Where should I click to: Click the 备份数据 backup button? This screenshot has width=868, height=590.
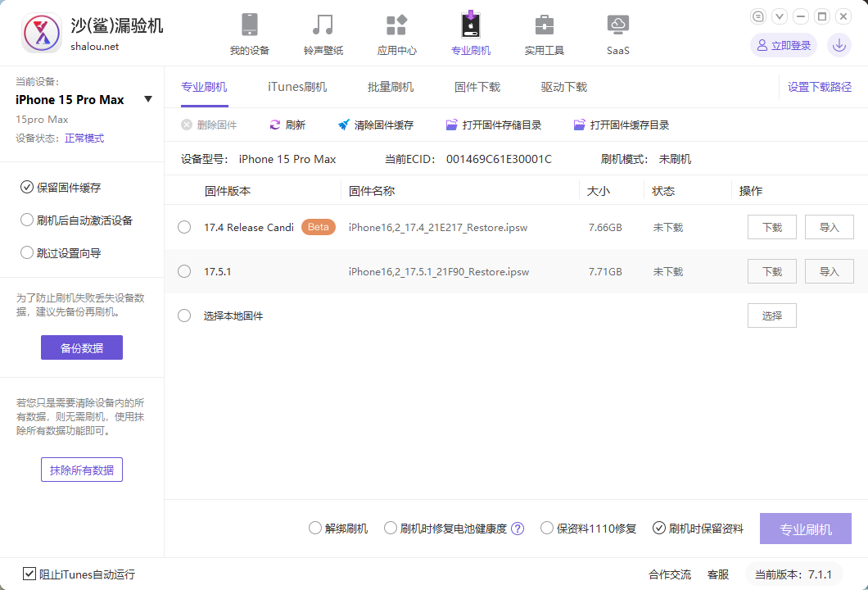(82, 347)
